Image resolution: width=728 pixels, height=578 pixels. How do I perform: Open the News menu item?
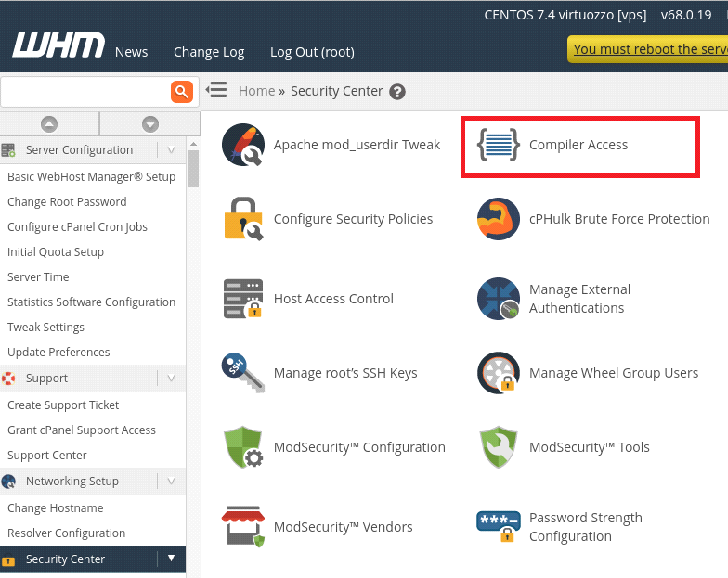coord(132,52)
